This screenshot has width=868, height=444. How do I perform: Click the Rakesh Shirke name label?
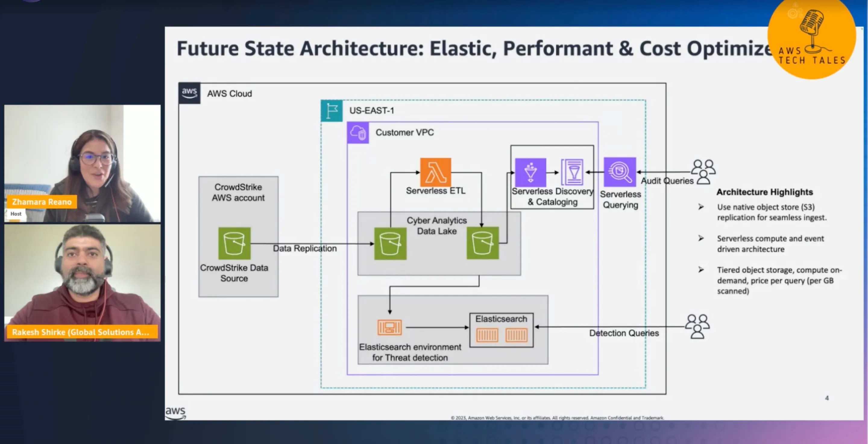click(x=82, y=332)
